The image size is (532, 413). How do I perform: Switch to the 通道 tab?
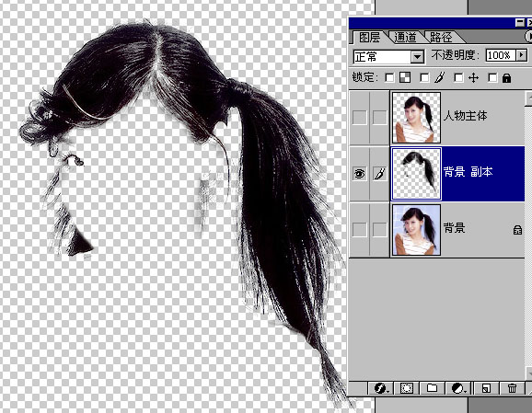tap(405, 37)
